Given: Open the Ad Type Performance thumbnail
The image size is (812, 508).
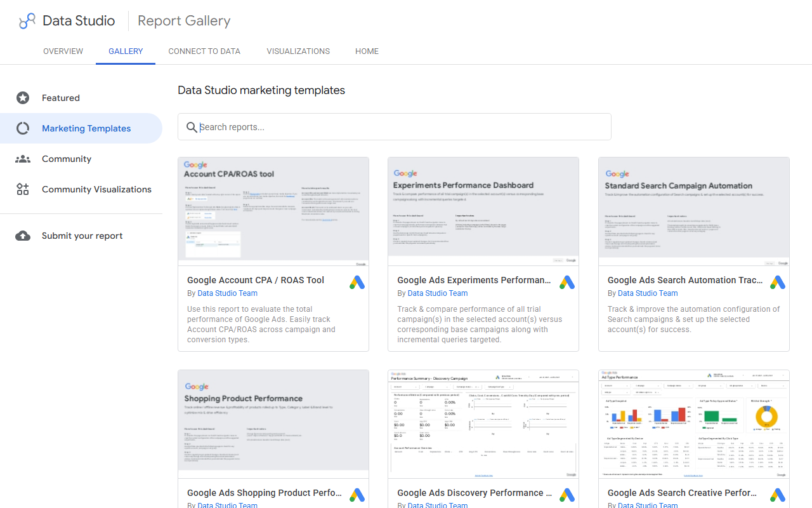Looking at the screenshot, I should (694, 424).
